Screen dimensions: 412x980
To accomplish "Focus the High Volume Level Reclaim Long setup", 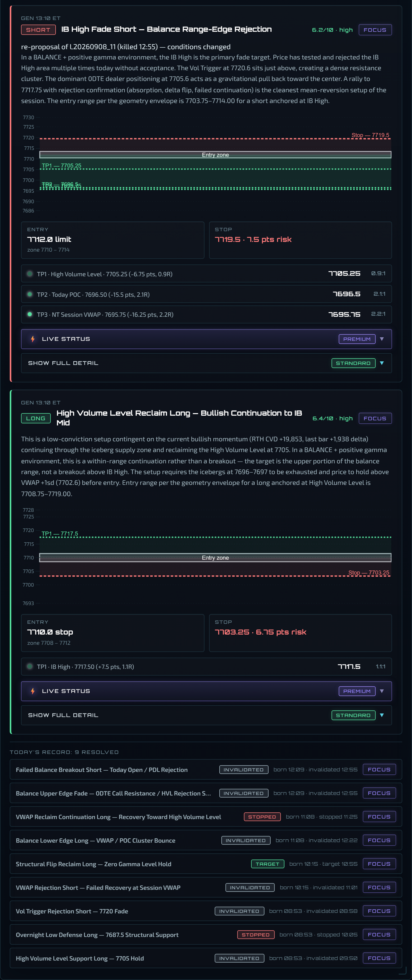I will tap(375, 418).
